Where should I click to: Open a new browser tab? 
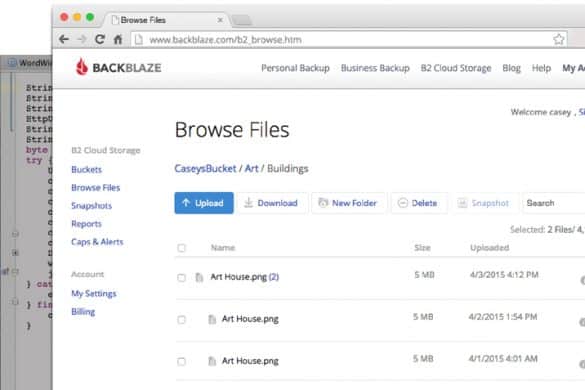(x=242, y=20)
